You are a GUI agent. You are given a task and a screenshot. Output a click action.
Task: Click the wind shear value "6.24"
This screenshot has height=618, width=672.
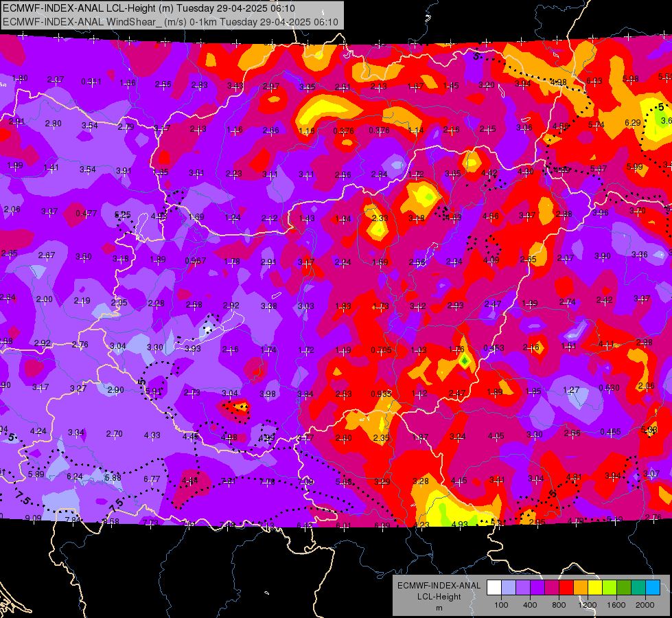75,476
